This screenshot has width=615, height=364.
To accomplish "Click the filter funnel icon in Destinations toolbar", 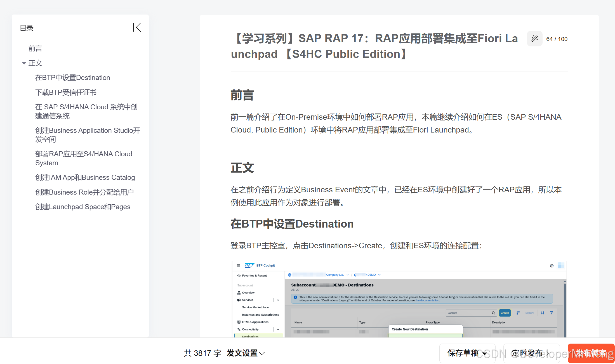I will coord(552,313).
